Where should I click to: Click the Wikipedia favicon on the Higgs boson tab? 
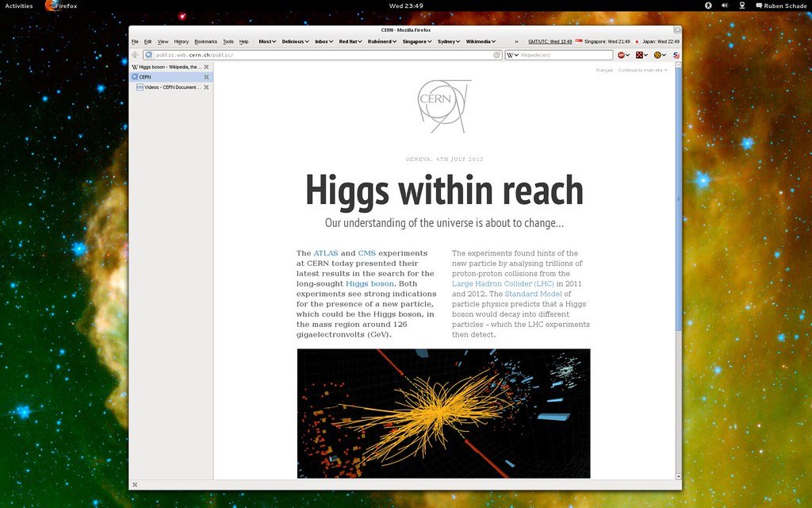click(135, 66)
